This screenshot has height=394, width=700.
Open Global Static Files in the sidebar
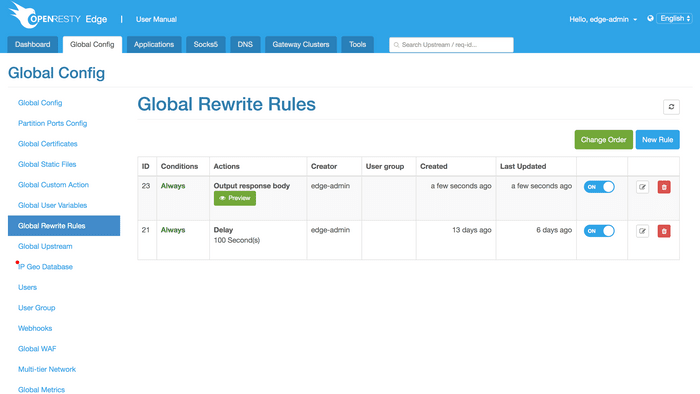pos(47,164)
